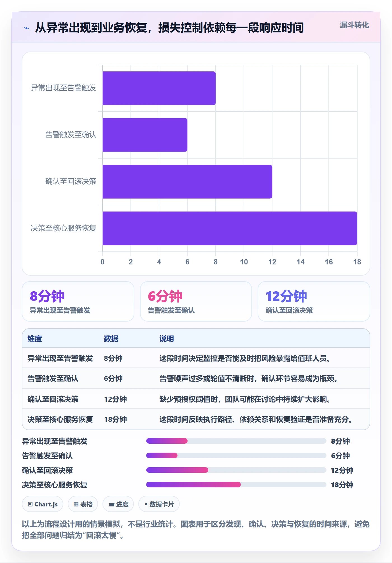The height and width of the screenshot is (563, 392).
Task: Click the 数据 column header
Action: tap(111, 339)
